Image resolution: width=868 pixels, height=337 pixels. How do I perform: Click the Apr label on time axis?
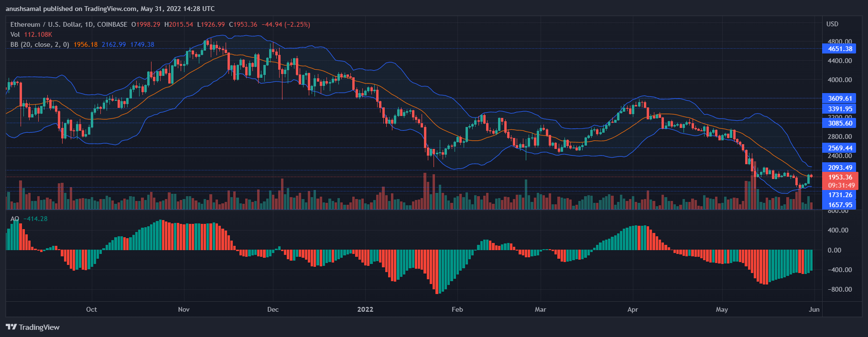[x=632, y=309]
